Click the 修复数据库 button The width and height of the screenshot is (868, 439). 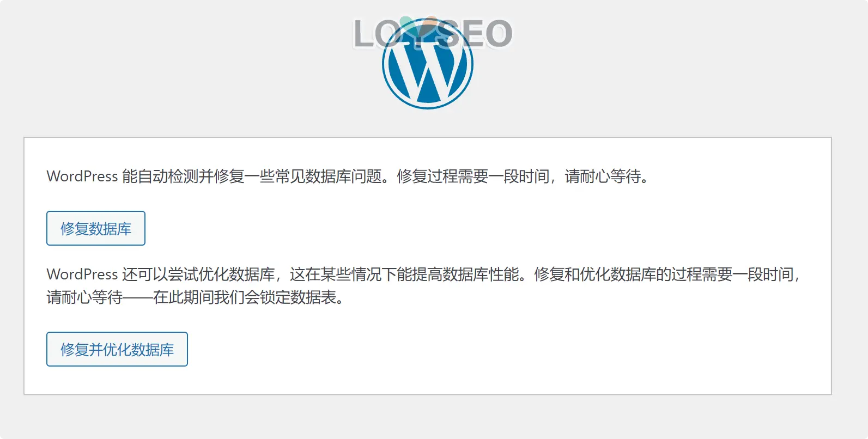[96, 228]
